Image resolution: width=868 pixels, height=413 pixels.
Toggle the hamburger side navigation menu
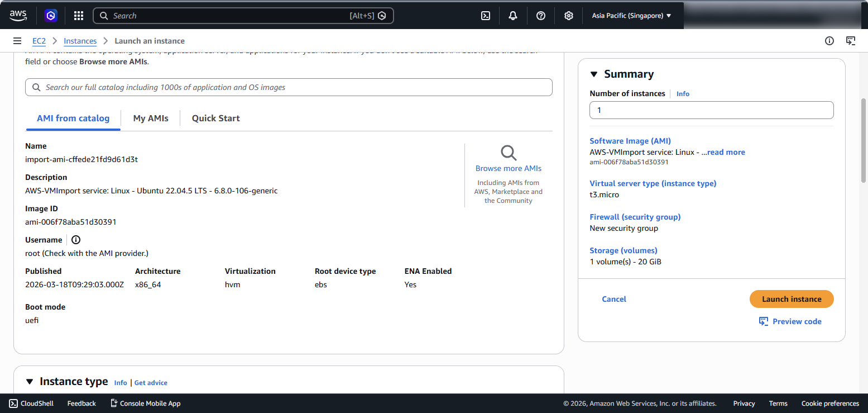pyautogui.click(x=17, y=41)
